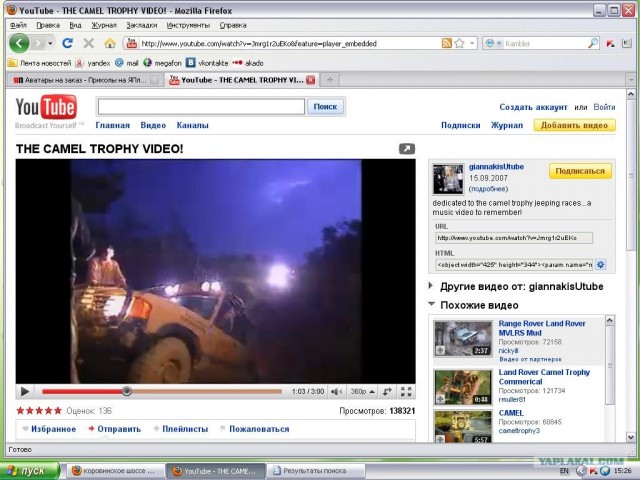Go to Главная page link
The image size is (640, 480).
point(112,125)
